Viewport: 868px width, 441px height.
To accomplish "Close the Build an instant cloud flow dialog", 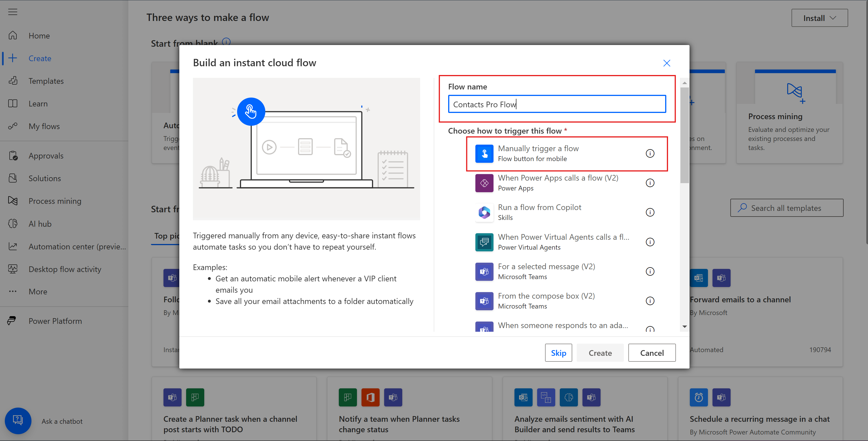I will click(x=667, y=63).
